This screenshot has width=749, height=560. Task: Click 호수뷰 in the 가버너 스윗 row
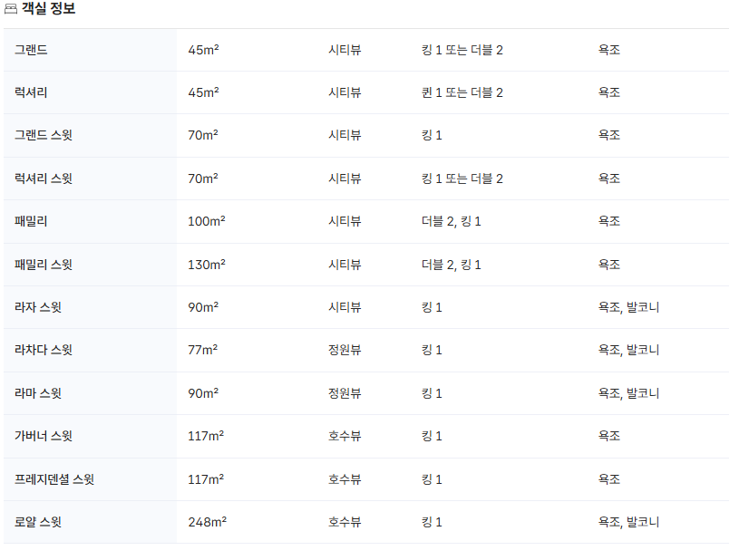tap(345, 436)
